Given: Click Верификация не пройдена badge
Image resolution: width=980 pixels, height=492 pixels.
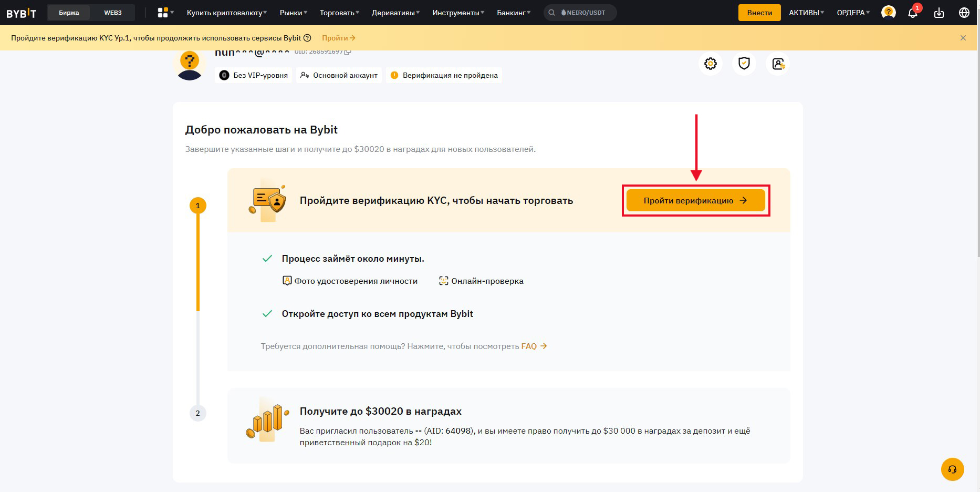Looking at the screenshot, I should 444,75.
